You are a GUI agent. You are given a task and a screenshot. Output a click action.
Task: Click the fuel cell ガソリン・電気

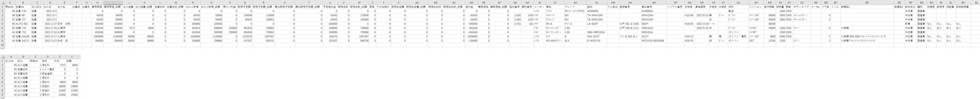(x=738, y=36)
